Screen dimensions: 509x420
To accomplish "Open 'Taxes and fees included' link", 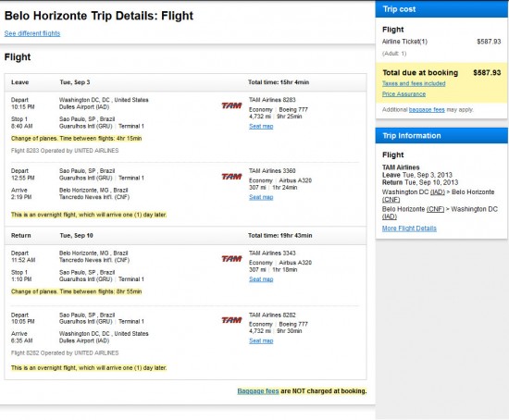I will click(x=414, y=83).
